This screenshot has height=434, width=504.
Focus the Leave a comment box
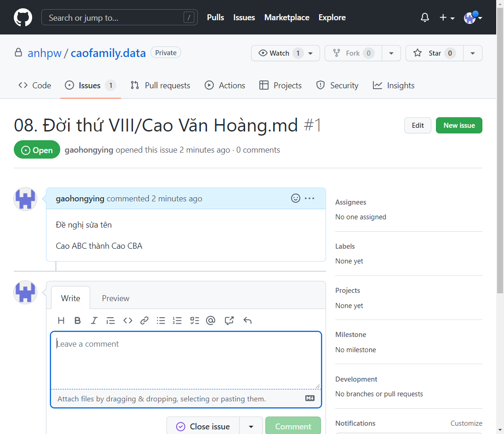coord(186,360)
